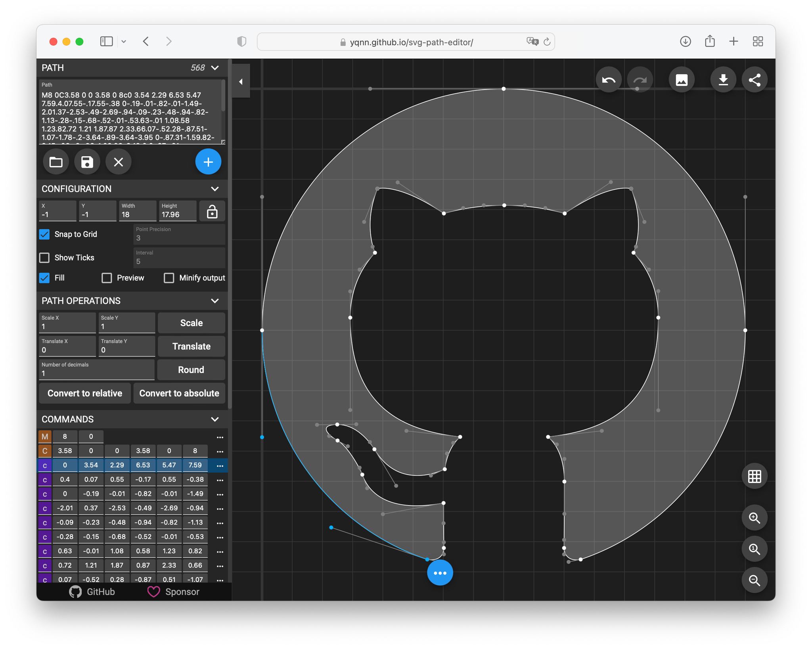Open a new Safari tab with plus

[x=733, y=42]
